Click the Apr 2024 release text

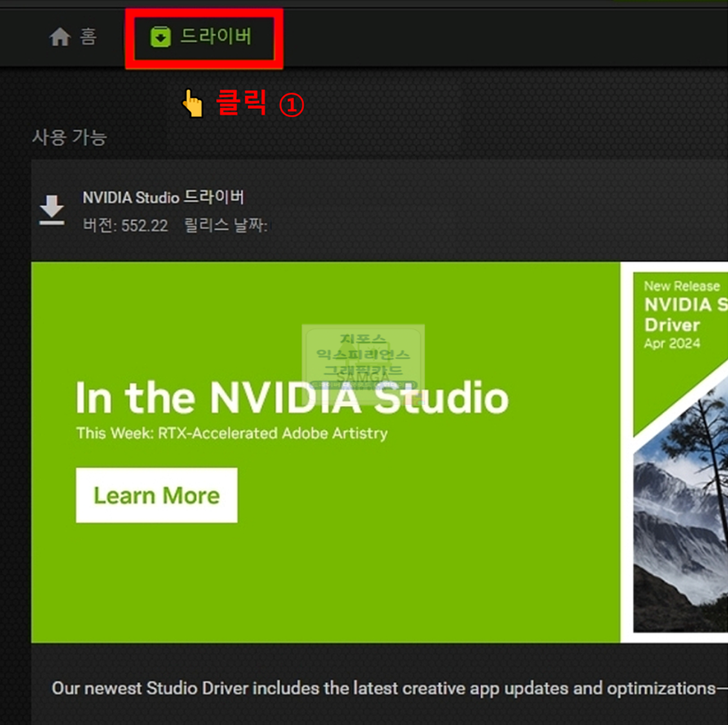[x=672, y=343]
